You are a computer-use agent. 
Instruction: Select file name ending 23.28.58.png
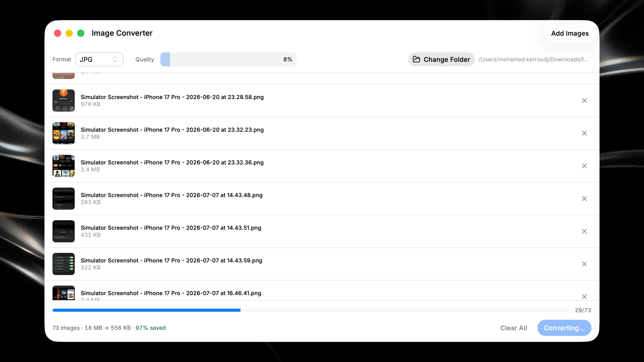pos(172,97)
